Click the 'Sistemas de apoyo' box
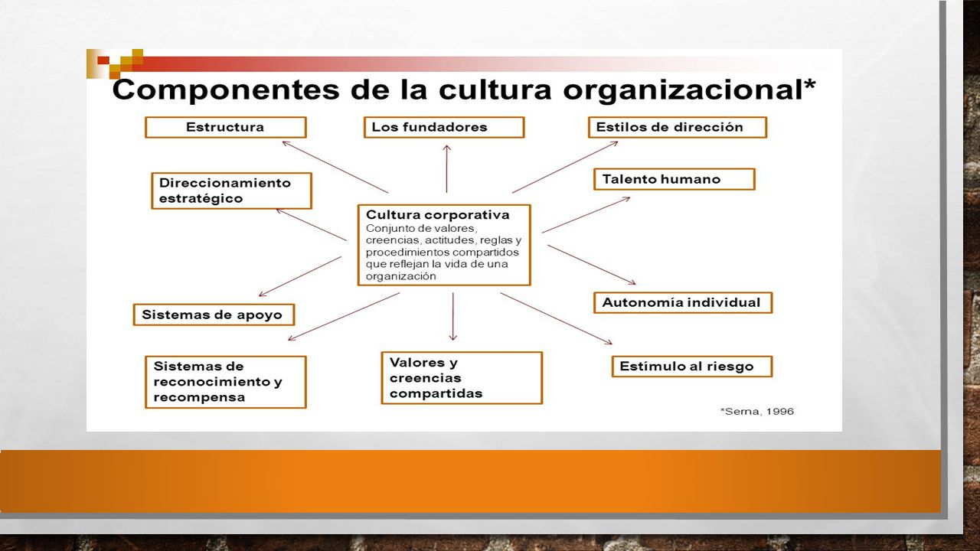 click(214, 315)
